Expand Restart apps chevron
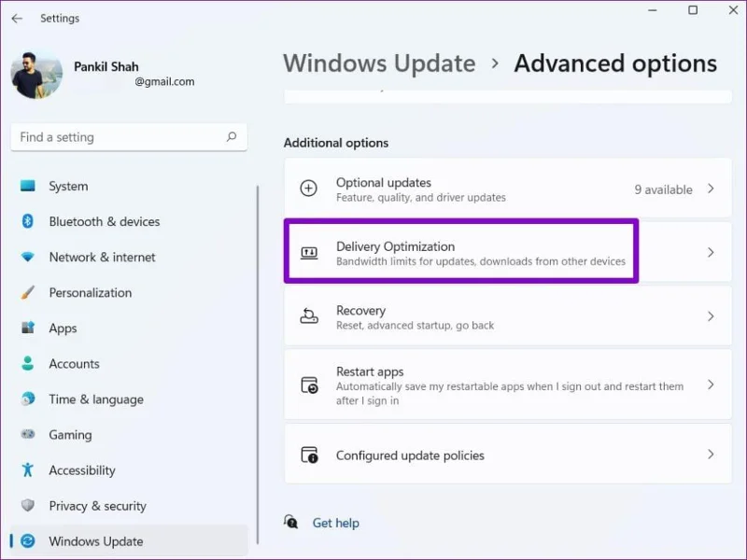747x560 pixels. [x=711, y=385]
